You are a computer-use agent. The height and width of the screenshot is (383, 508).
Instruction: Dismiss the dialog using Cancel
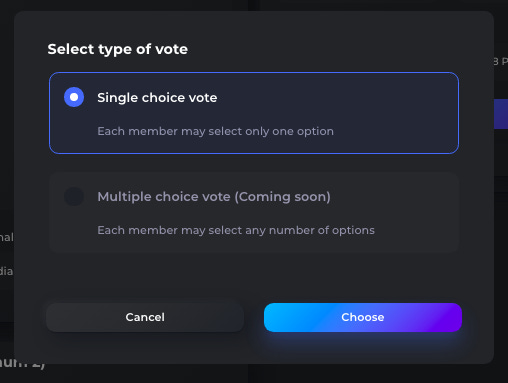[x=145, y=317]
